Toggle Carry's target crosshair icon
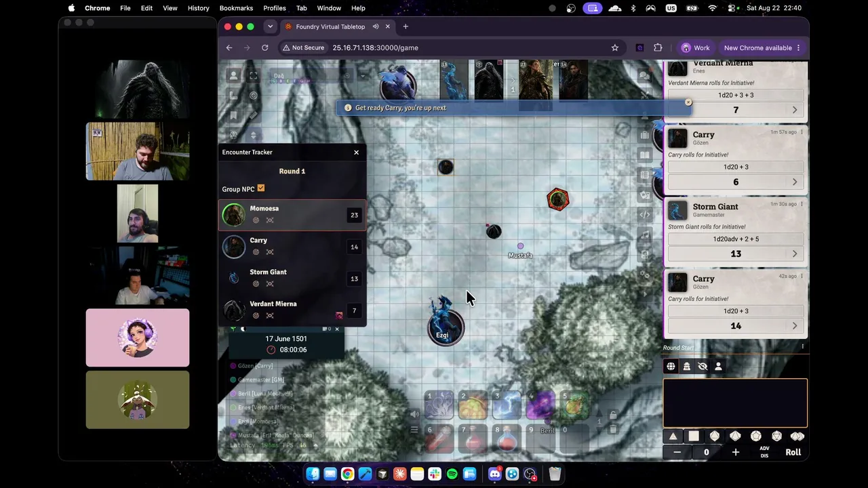The height and width of the screenshot is (488, 868). (x=270, y=252)
